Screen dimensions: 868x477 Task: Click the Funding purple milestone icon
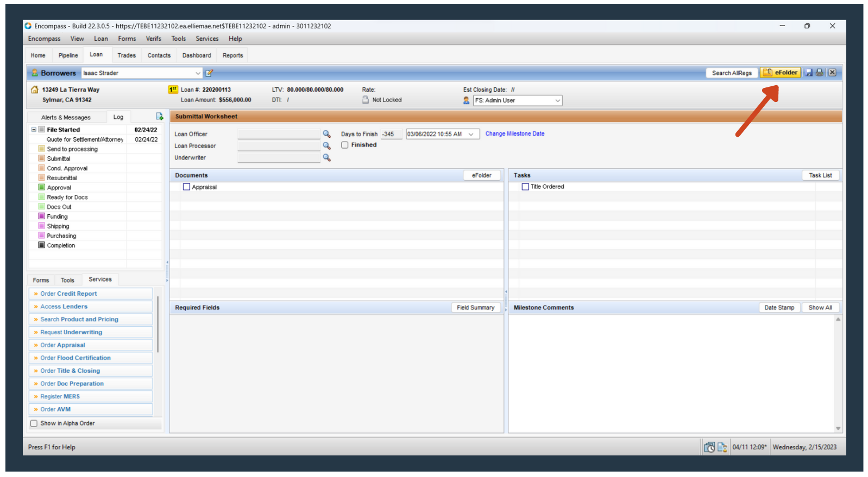coord(42,216)
